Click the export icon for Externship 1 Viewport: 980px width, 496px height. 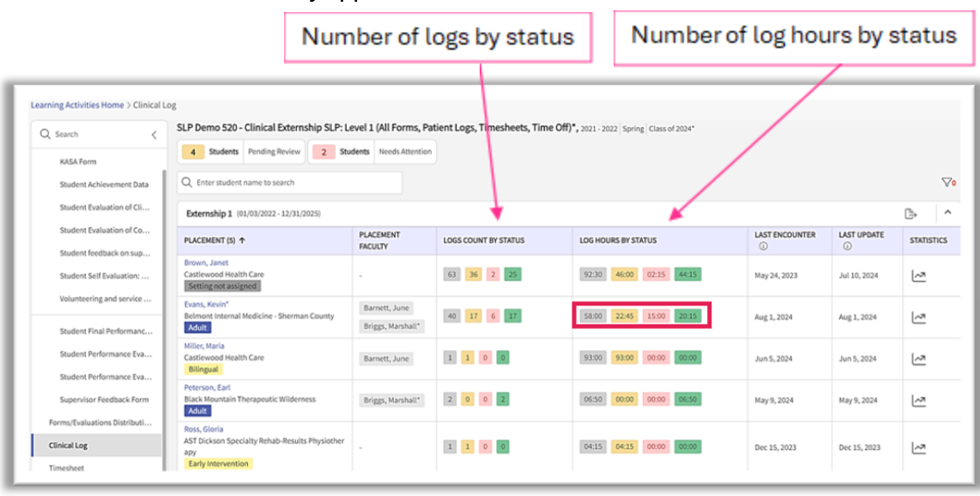(x=910, y=214)
